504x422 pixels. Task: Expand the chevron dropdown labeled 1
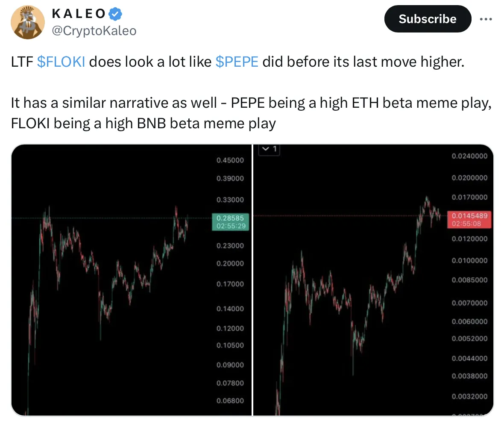point(270,149)
